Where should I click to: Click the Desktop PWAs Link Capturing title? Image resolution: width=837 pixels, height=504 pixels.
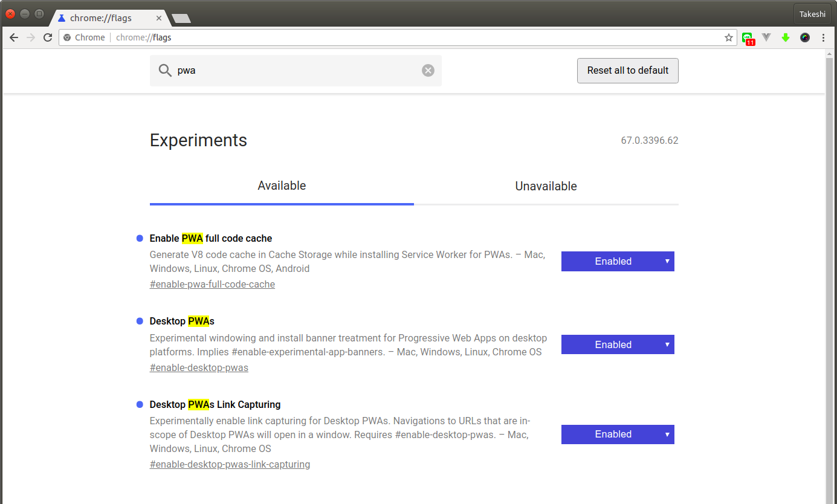pyautogui.click(x=215, y=404)
